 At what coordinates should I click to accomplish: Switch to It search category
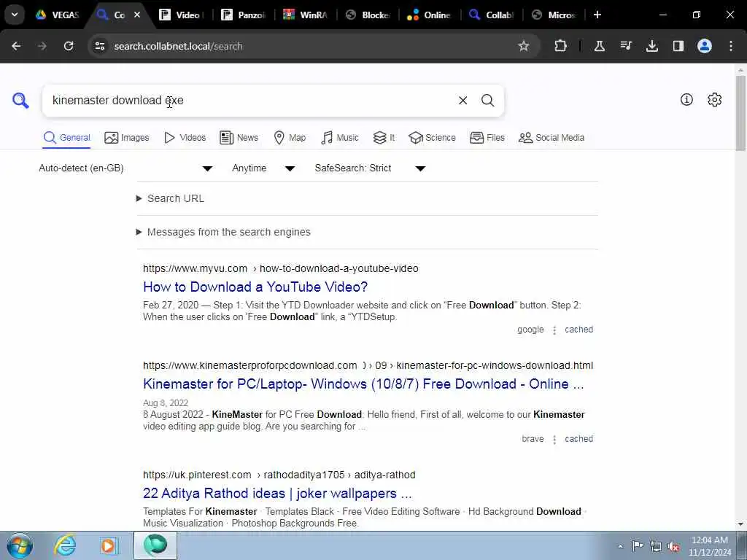[x=384, y=138]
